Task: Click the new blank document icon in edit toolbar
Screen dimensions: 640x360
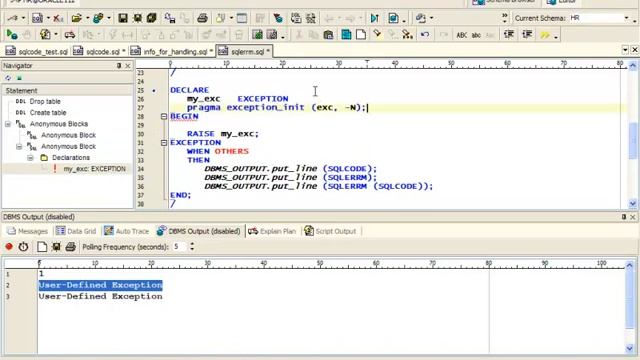Action: point(361,35)
